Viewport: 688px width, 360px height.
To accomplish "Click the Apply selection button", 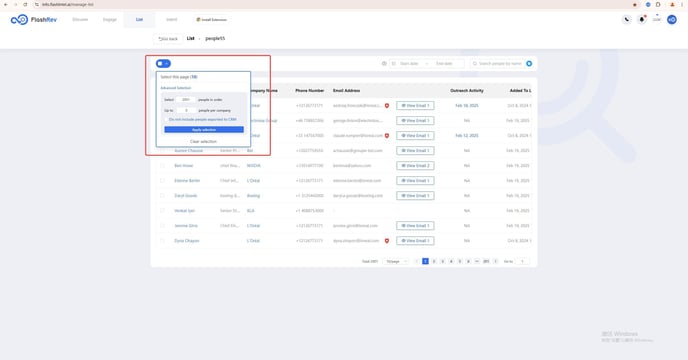I will coord(204,130).
